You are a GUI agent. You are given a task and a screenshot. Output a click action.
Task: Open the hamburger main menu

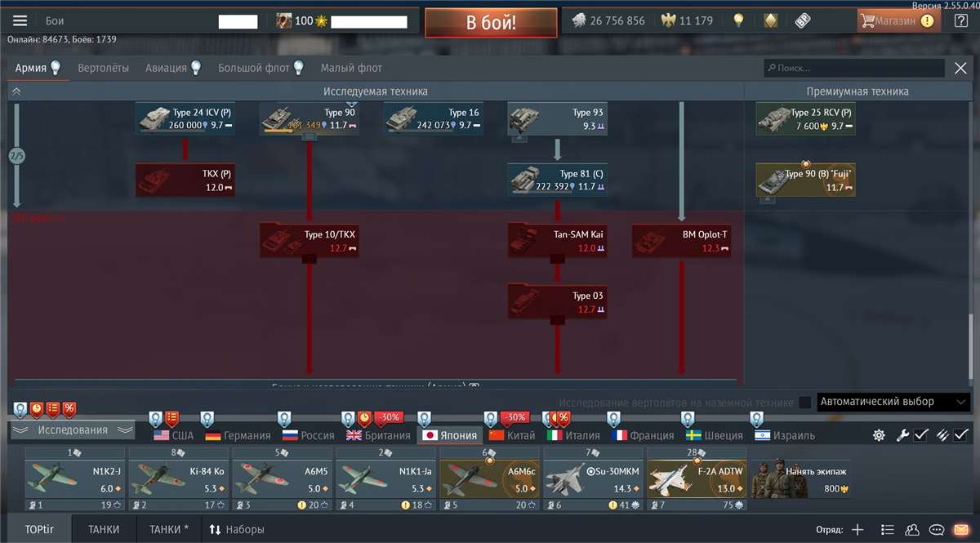[x=20, y=20]
